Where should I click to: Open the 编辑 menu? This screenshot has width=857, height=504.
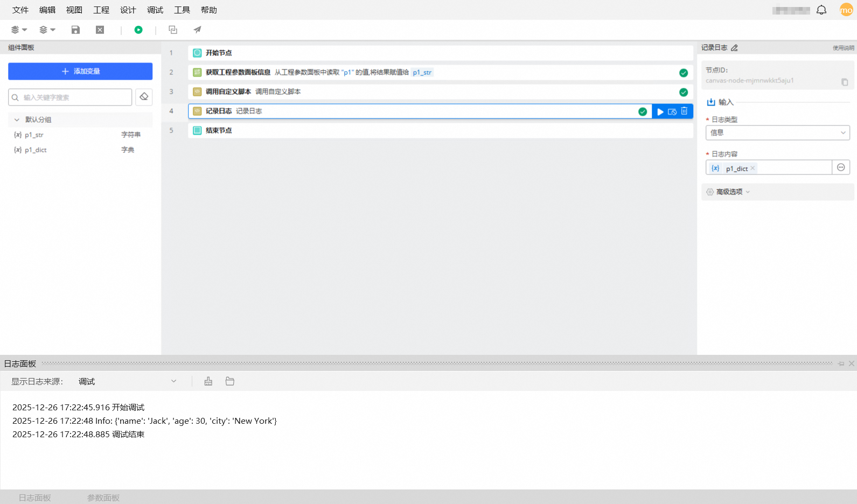coord(47,10)
